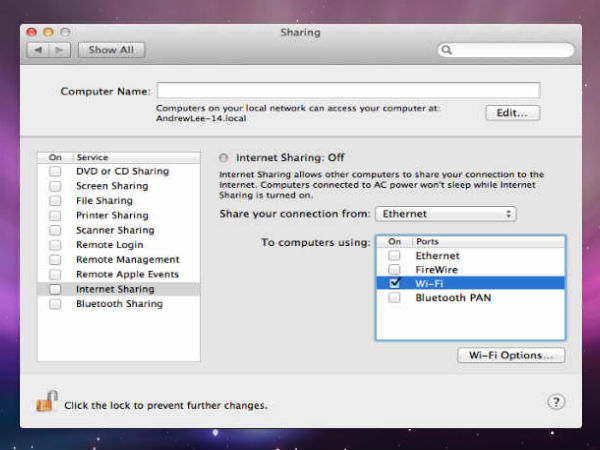Click the Computer Name text field
The image size is (600, 450).
click(x=348, y=91)
